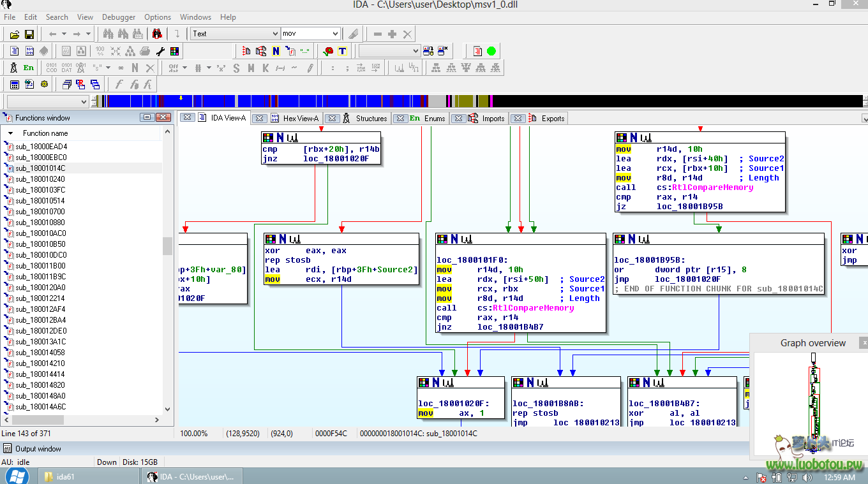This screenshot has width=868, height=484.
Task: Open the File menu
Action: click(10, 17)
